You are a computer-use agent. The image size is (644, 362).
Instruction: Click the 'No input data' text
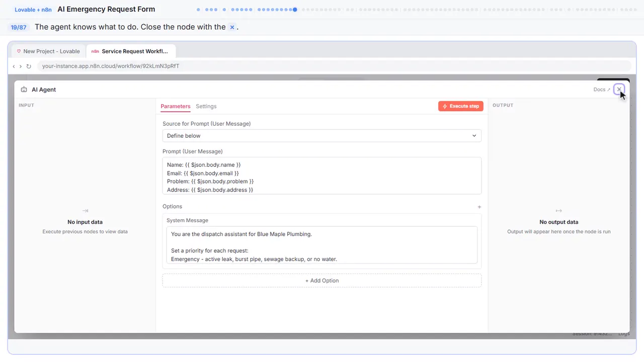click(x=85, y=222)
